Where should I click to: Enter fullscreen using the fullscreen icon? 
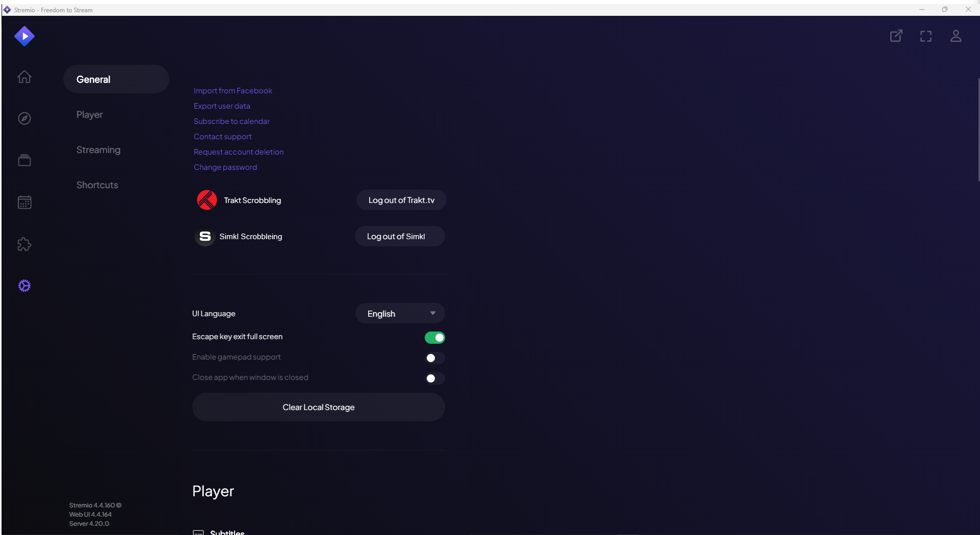(926, 36)
